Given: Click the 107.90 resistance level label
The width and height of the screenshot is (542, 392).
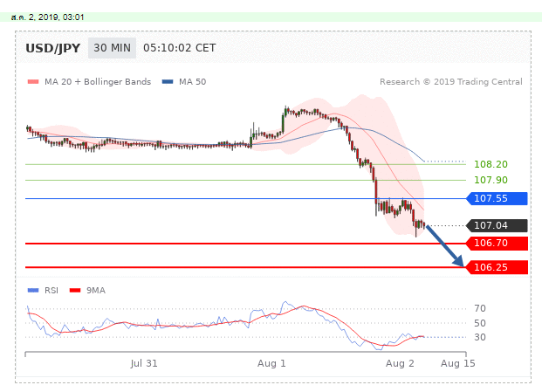Looking at the screenshot, I should point(491,180).
